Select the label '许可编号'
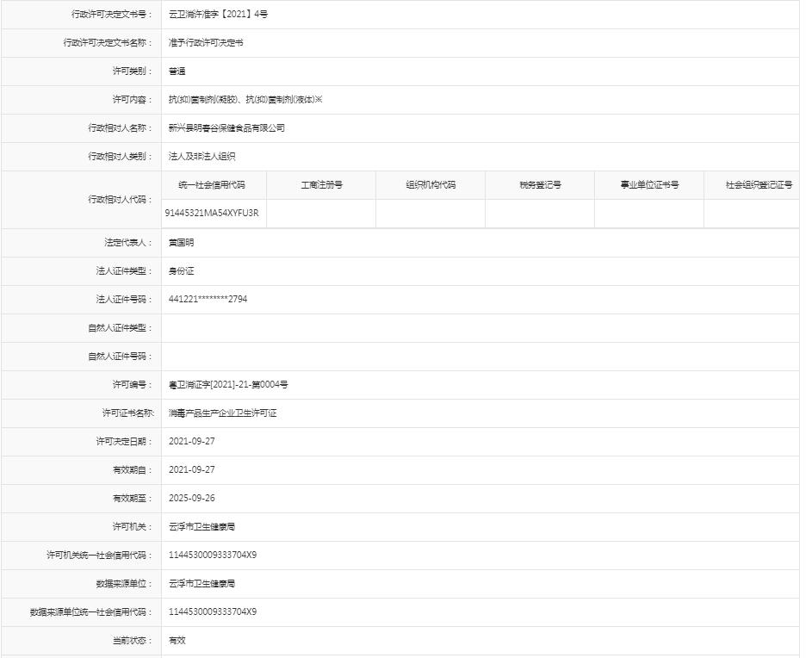Viewport: 812px width, 658px height. [133, 384]
